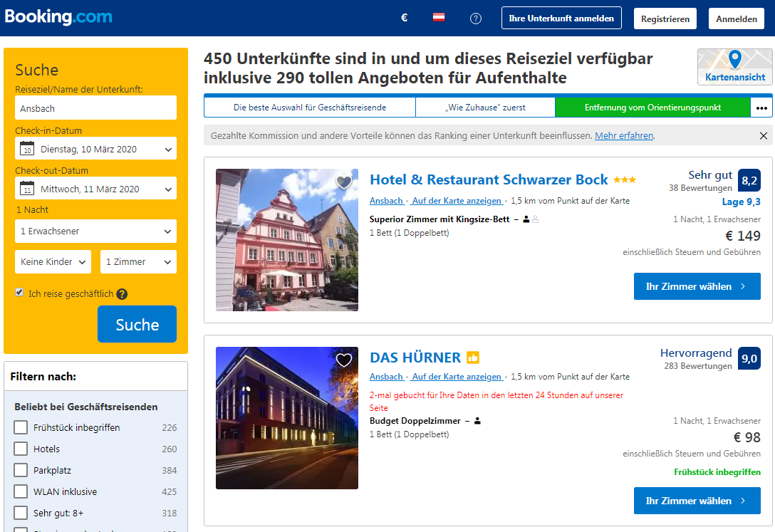
Task: Change currency via the euro symbol
Action: 404,19
